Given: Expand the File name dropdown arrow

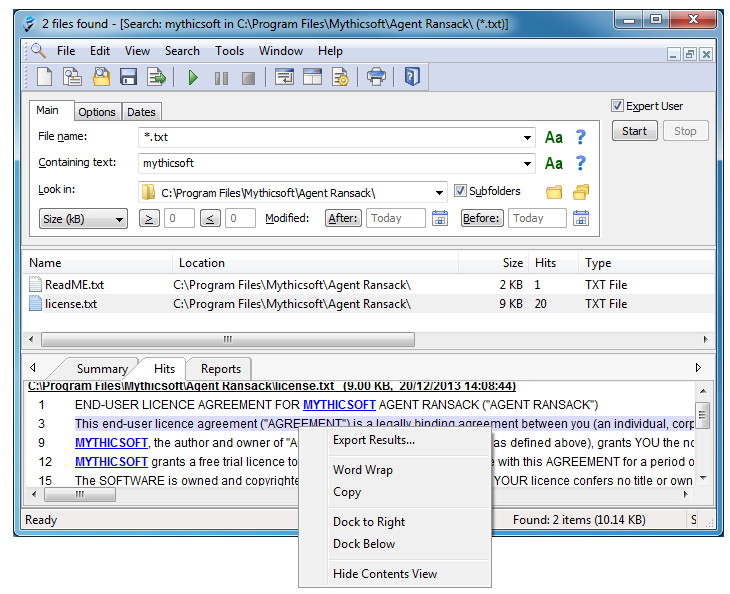Looking at the screenshot, I should (527, 138).
